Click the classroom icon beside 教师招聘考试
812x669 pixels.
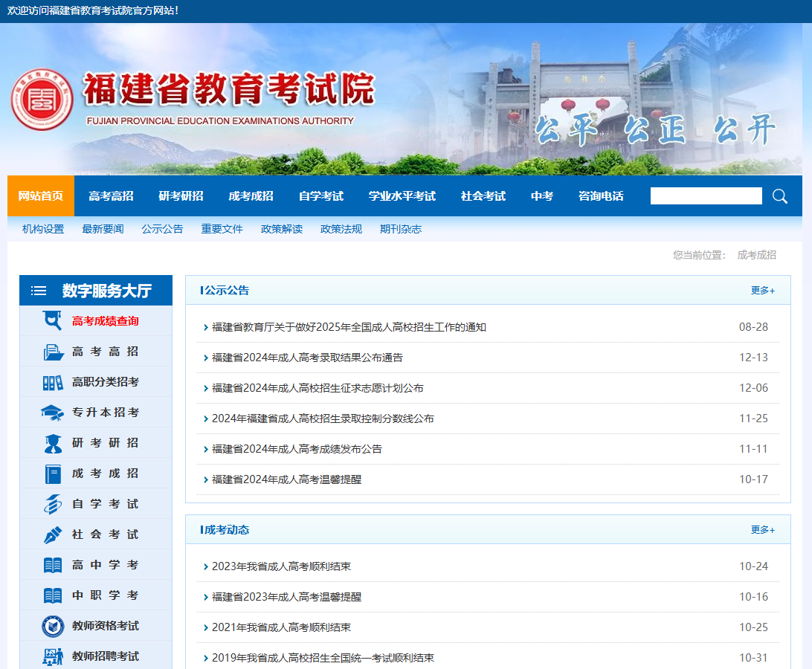pos(53,656)
